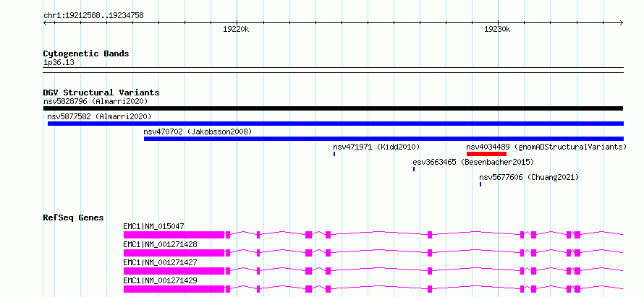Open the nsv471971 (Kidd2010) label
This screenshot has height=297, width=644.
[376, 147]
